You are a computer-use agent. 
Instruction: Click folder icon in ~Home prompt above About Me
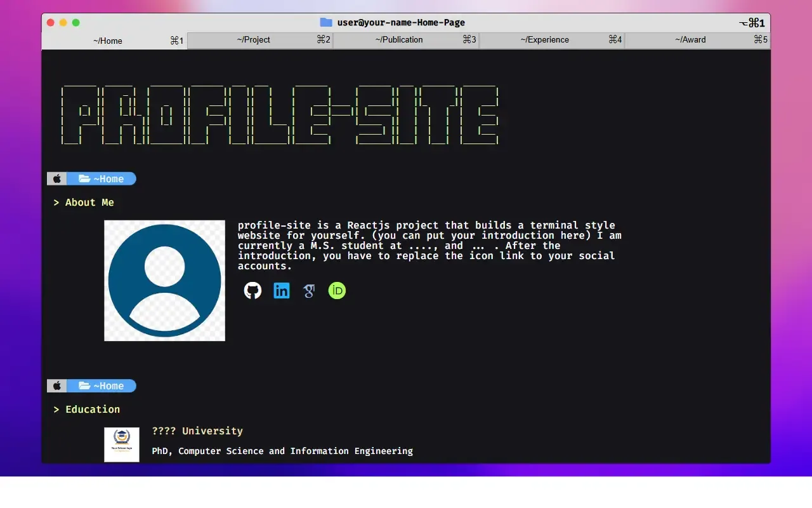click(x=84, y=179)
